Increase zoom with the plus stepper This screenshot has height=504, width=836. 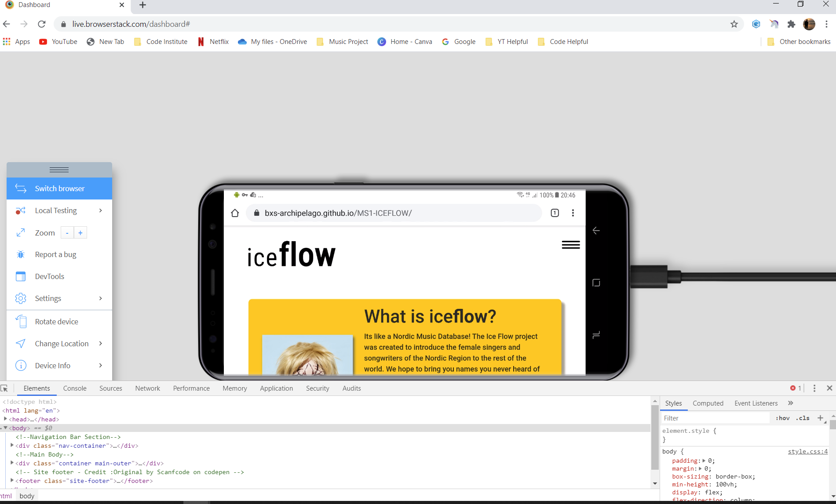(x=80, y=232)
